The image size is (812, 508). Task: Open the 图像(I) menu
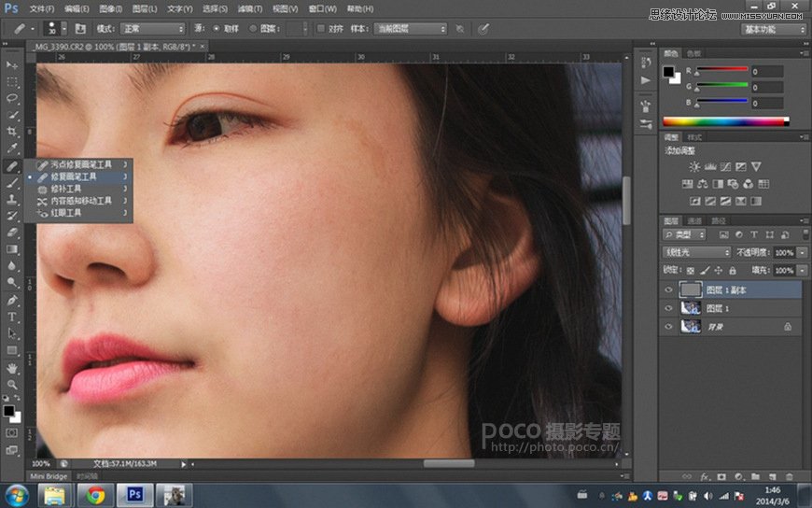[110, 8]
